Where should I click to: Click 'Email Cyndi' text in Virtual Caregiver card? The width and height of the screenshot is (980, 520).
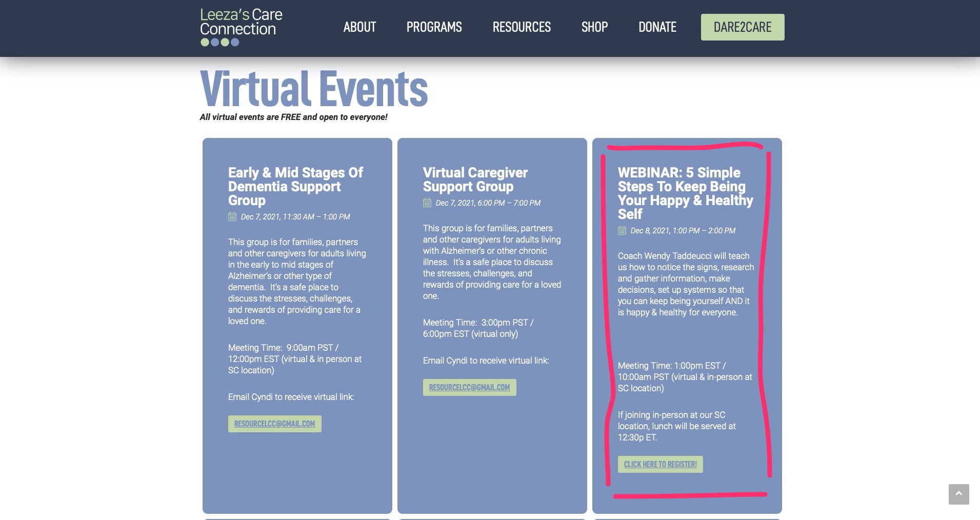[x=486, y=361]
